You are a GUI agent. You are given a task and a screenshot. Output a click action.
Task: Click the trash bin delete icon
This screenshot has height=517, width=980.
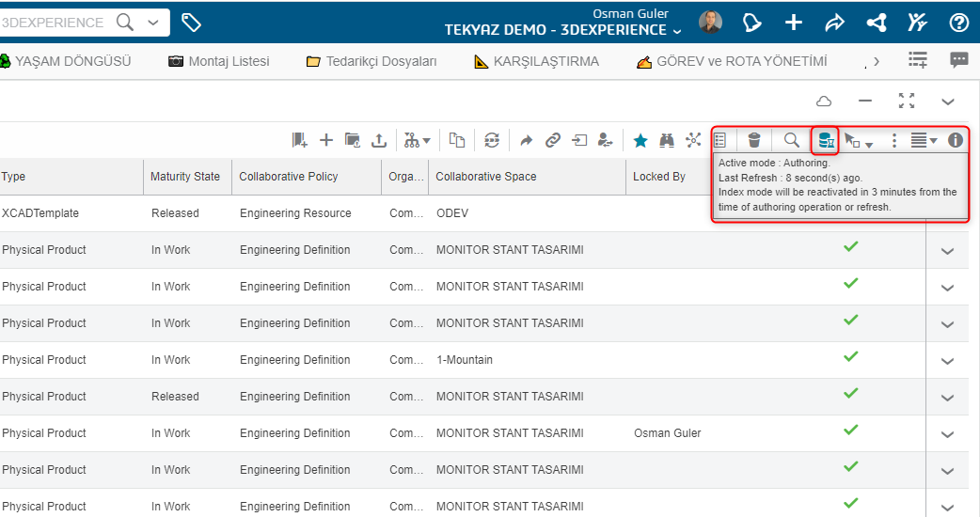(x=754, y=140)
